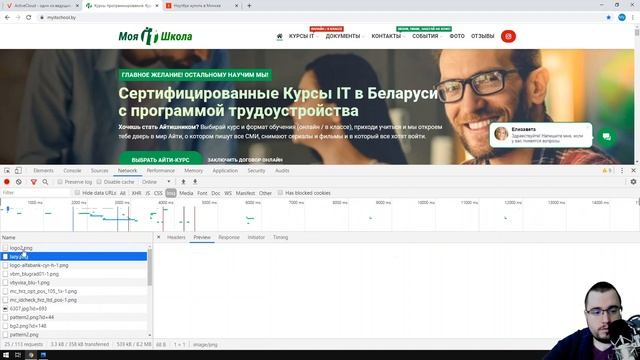This screenshot has width=640, height=360.
Task: Open the Application tab
Action: (225, 171)
